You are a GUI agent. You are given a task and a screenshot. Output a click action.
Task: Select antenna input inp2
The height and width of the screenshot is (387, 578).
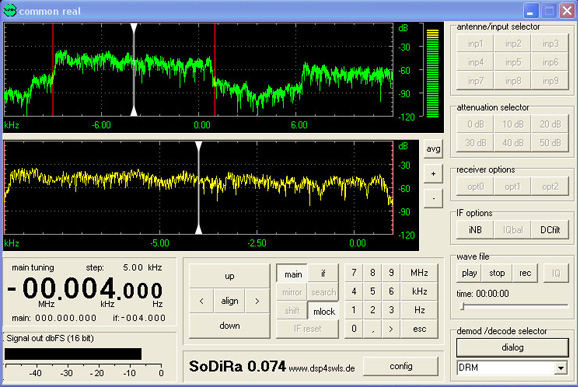click(x=513, y=43)
